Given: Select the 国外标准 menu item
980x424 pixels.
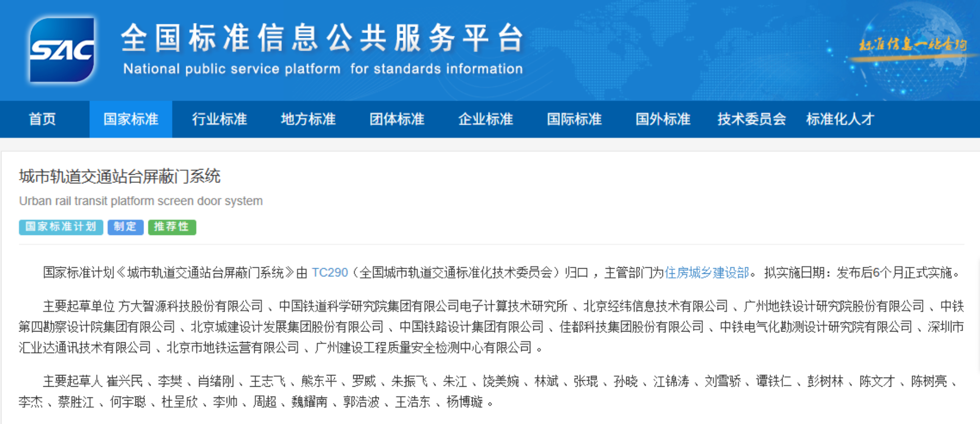Looking at the screenshot, I should (x=663, y=119).
